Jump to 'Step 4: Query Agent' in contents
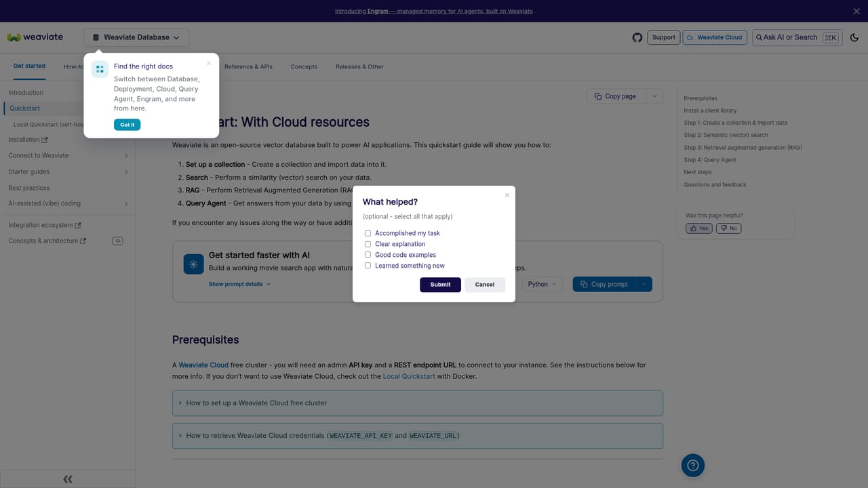This screenshot has width=868, height=488. (x=710, y=160)
